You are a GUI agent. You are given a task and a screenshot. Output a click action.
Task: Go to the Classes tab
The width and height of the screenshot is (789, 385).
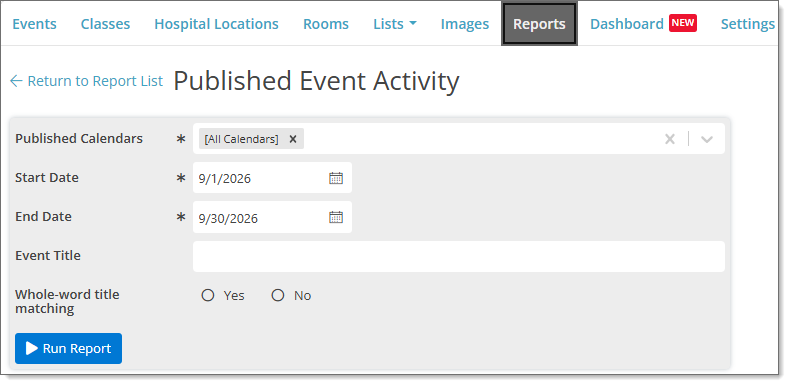(105, 24)
